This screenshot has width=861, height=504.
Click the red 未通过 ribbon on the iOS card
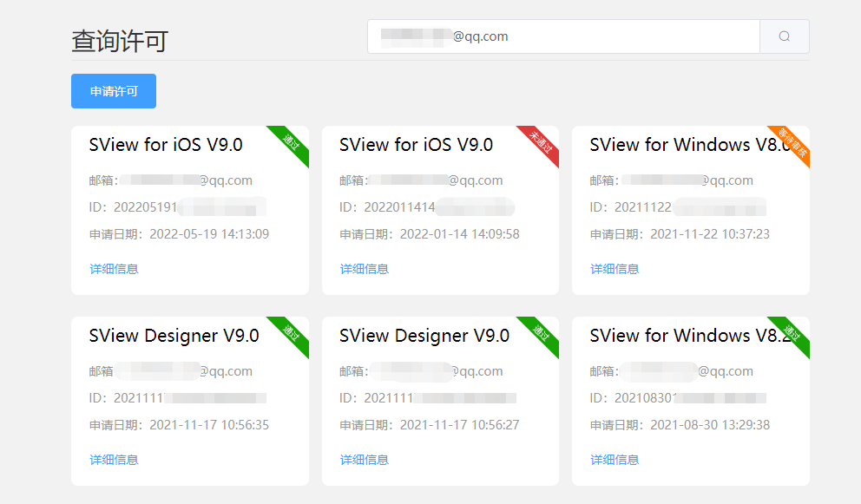click(x=542, y=142)
